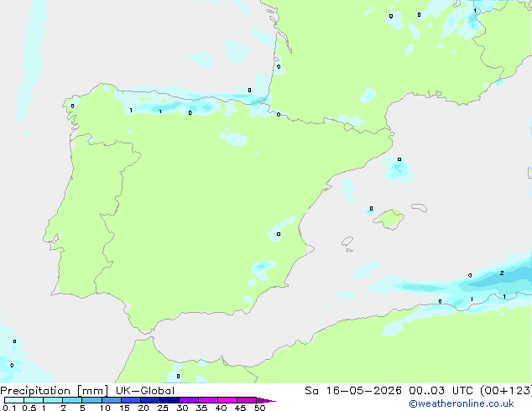Click the '25' legend scale label
Screen dimensions: 532x411
pyautogui.click(x=163, y=408)
